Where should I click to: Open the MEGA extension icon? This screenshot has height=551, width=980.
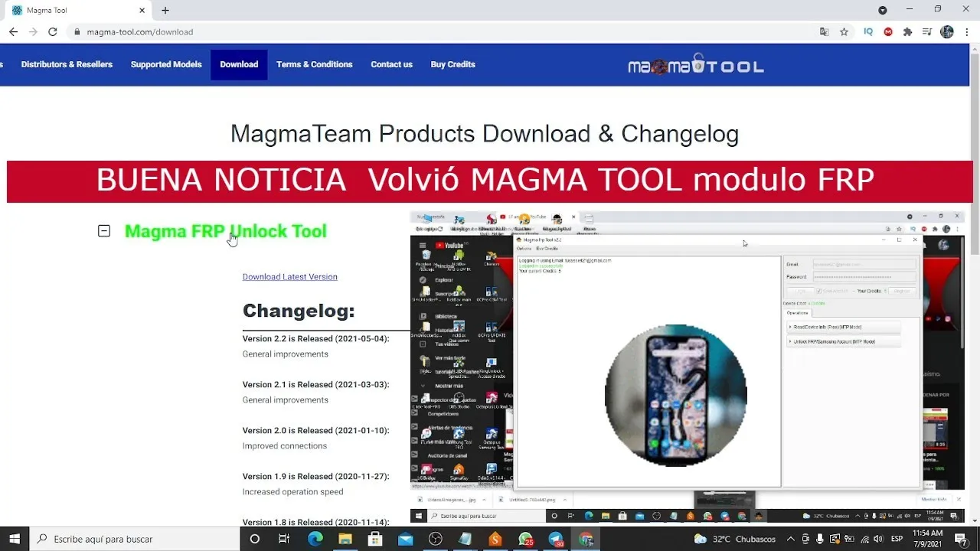coord(888,32)
